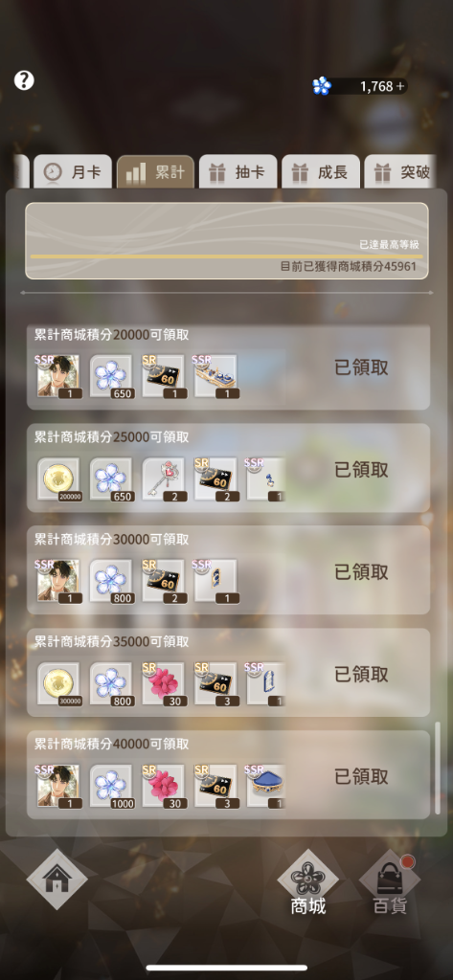Tap the 1000 diamond flower reward icon
Screen dimensions: 453x980
point(111,787)
